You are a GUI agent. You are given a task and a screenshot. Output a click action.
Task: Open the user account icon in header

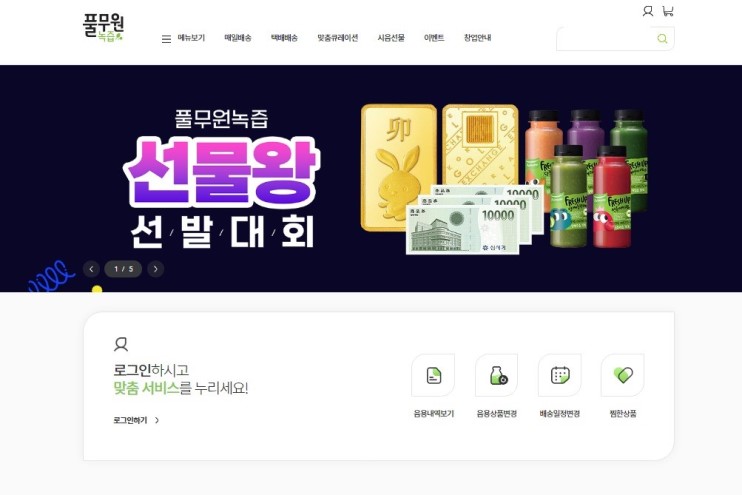(x=647, y=11)
